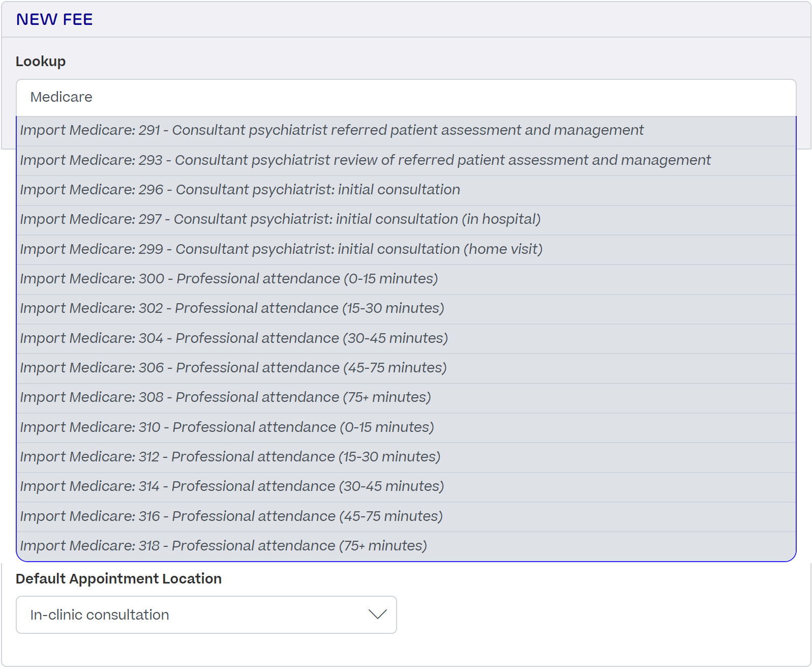The image size is (812, 671).
Task: Choose Import Medicare 316 attendance 45-75 minutes
Action: click(406, 517)
